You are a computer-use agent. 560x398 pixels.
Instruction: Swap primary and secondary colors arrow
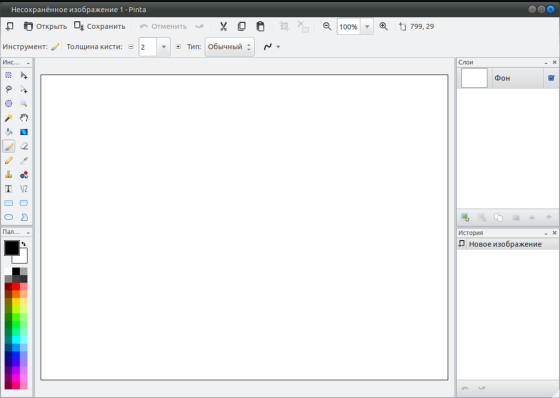[x=24, y=244]
